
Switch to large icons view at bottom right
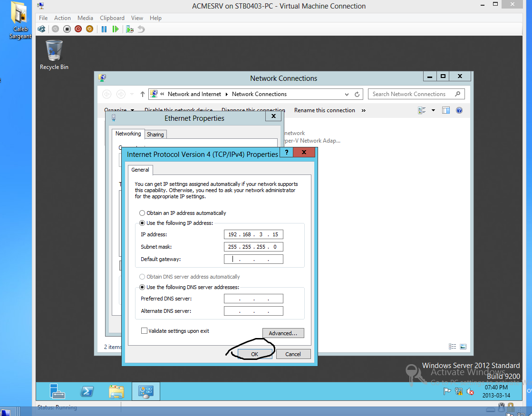(x=463, y=347)
